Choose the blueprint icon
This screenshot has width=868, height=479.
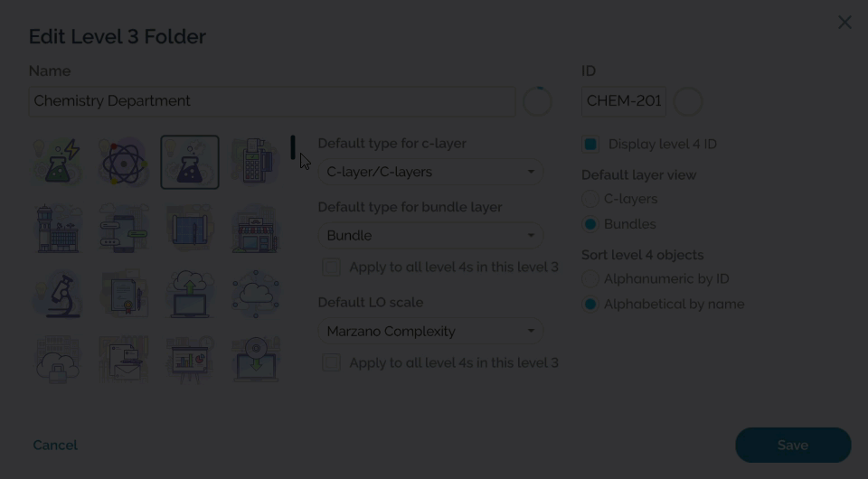(190, 228)
